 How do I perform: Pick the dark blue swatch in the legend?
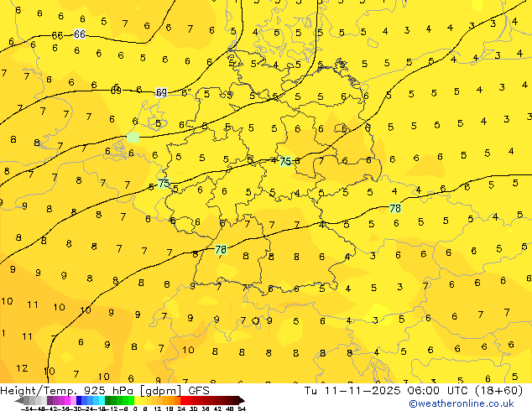tap(79, 400)
